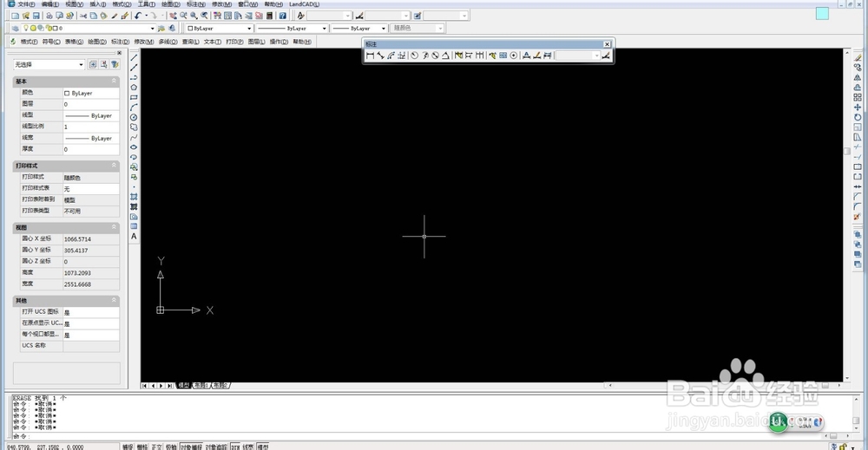The image size is (868, 450).
Task: Toggle 模型 model space button in status bar
Action: pyautogui.click(x=262, y=447)
